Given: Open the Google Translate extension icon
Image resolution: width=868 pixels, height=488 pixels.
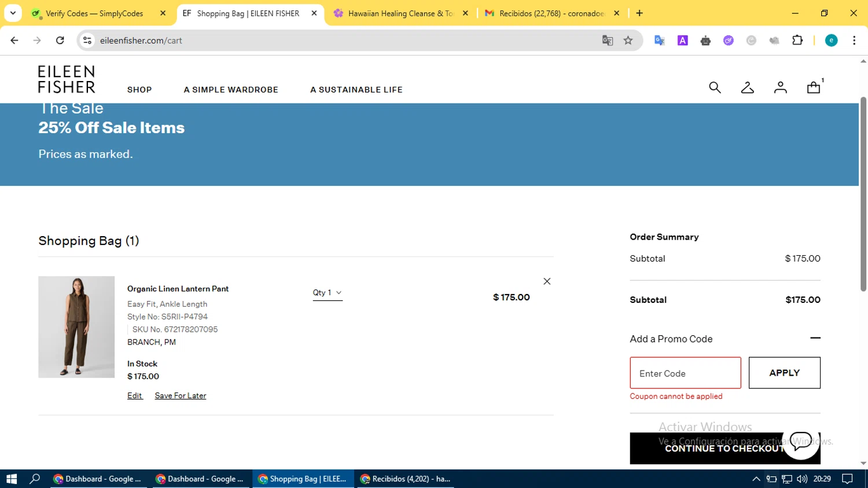Looking at the screenshot, I should (660, 41).
